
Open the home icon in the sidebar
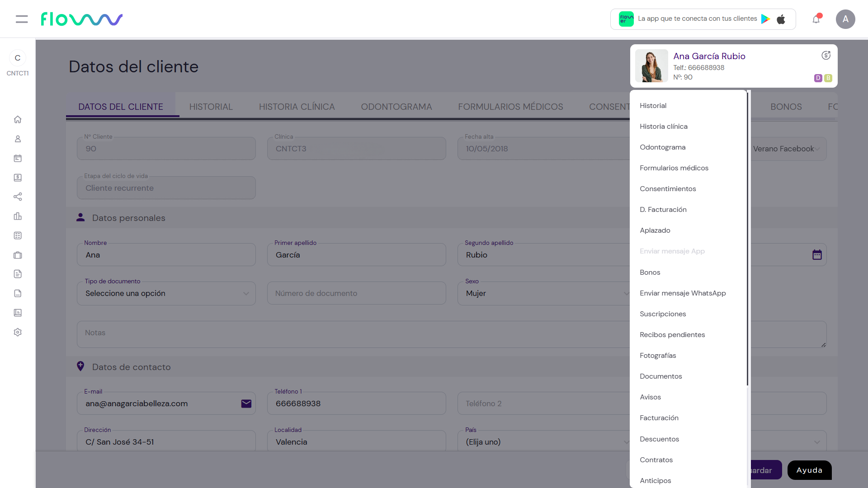tap(18, 119)
